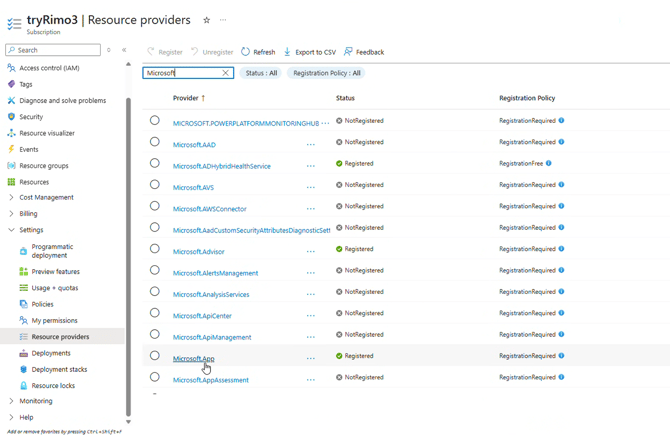Select the radio button for Microsoft.AlertsManagement

tap(155, 270)
